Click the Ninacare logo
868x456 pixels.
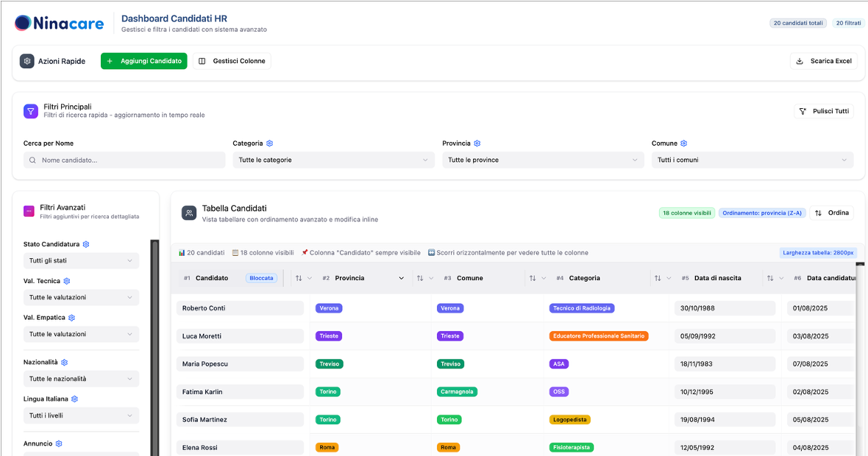[x=60, y=24]
